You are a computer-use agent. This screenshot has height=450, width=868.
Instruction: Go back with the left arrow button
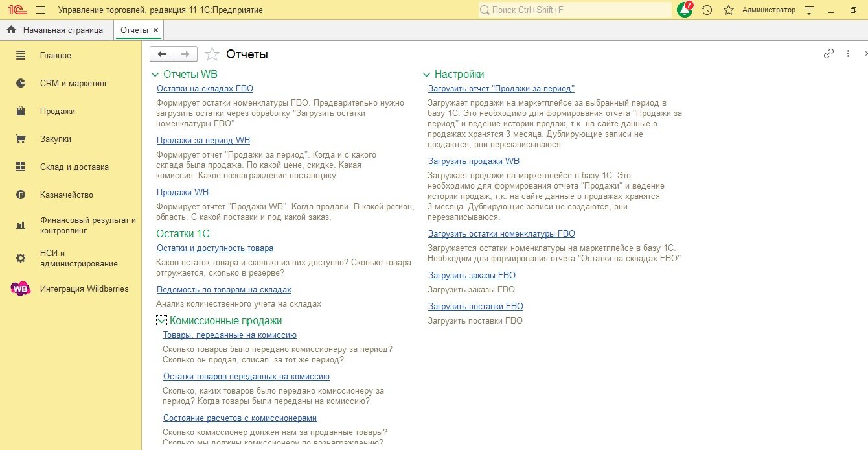162,54
